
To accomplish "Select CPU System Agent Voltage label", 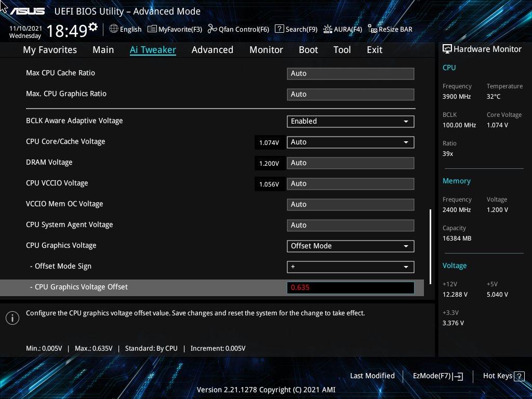I will point(70,224).
